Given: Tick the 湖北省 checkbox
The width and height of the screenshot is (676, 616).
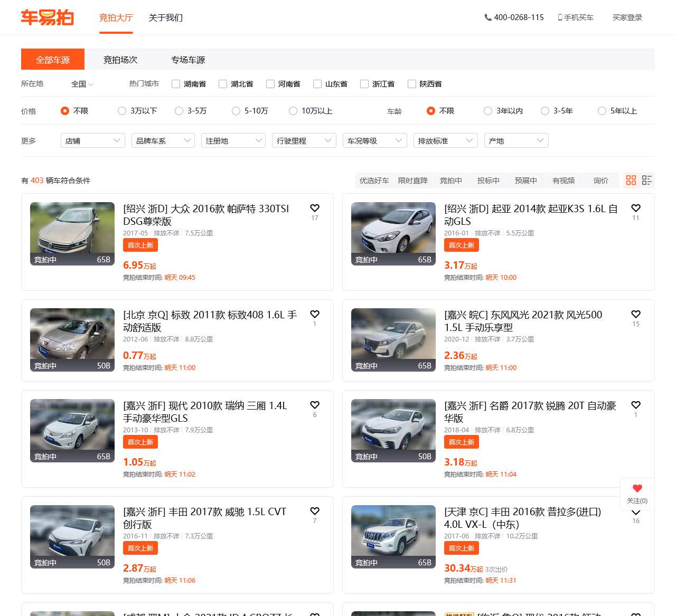Looking at the screenshot, I should [223, 84].
